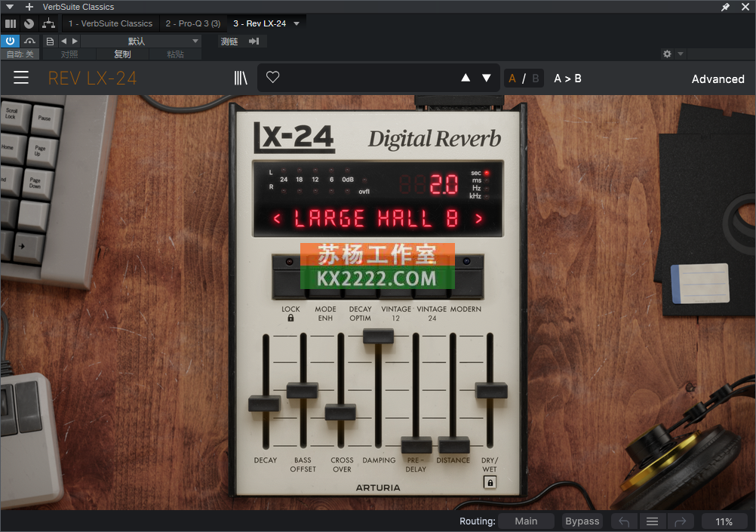Go to the previous host preset arrow
The image size is (756, 532).
pyautogui.click(x=63, y=42)
